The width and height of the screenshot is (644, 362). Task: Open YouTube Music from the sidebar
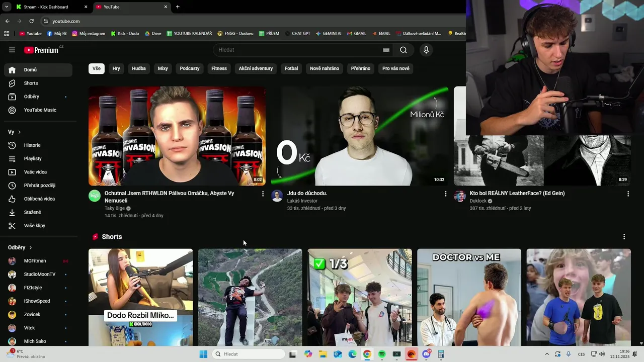tap(38, 110)
